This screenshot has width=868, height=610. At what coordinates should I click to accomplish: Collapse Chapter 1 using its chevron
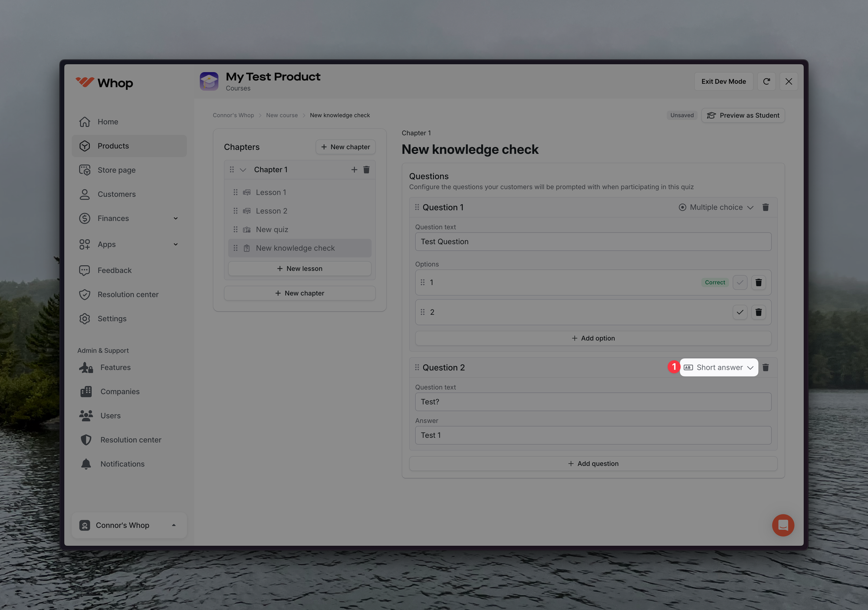coord(243,170)
